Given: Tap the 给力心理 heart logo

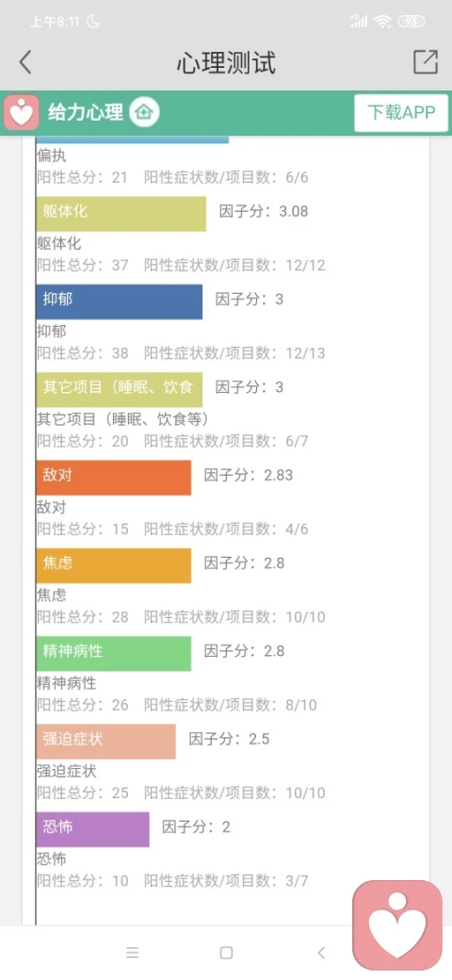Looking at the screenshot, I should (22, 112).
